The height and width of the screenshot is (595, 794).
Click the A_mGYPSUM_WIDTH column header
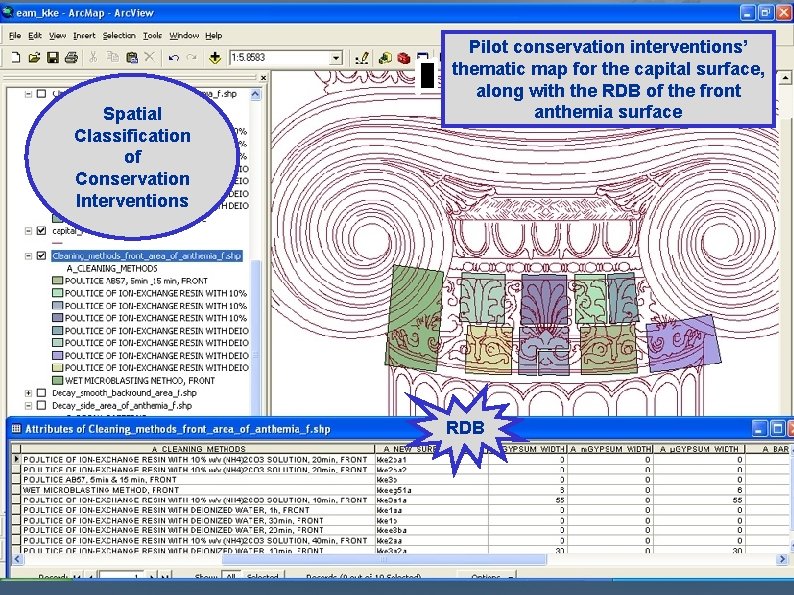pos(610,449)
